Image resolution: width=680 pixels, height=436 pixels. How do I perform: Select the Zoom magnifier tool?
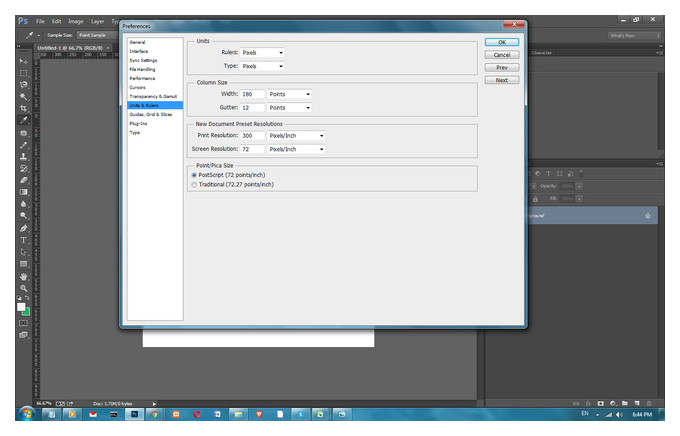tap(23, 288)
